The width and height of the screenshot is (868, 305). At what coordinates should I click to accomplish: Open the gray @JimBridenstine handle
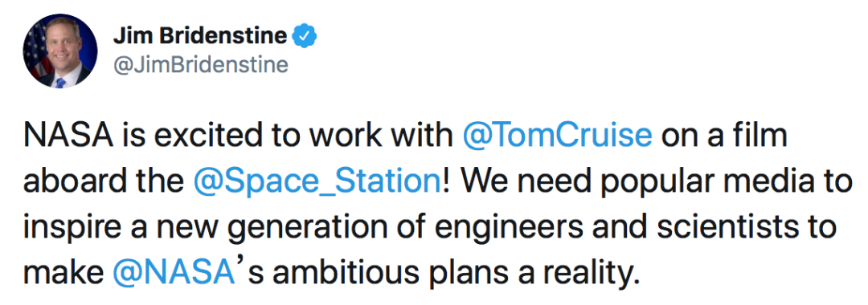pyautogui.click(x=200, y=66)
